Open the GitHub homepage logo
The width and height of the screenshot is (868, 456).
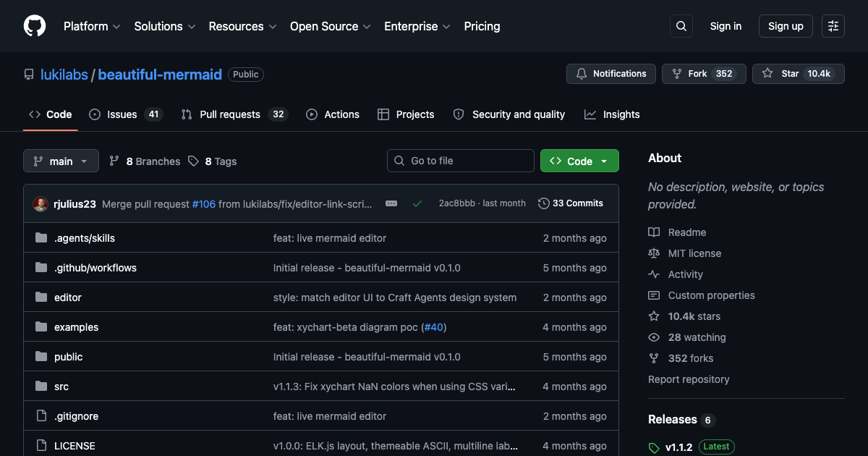pyautogui.click(x=35, y=26)
